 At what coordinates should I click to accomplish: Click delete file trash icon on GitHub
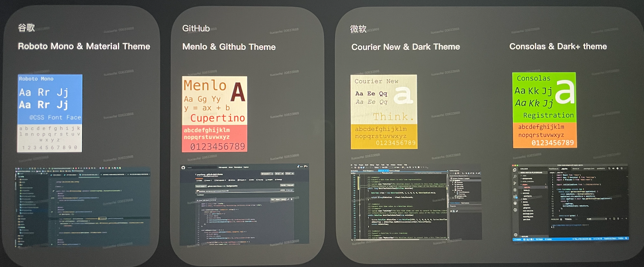[292, 199]
